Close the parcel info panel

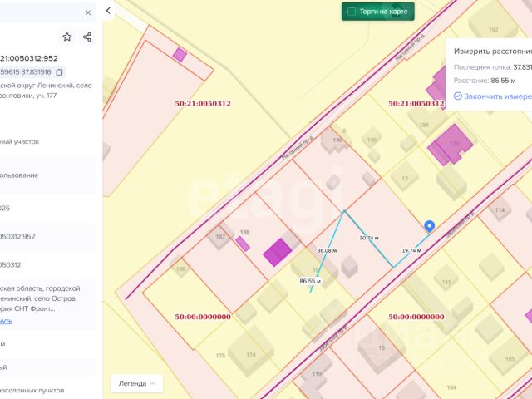coord(88,12)
